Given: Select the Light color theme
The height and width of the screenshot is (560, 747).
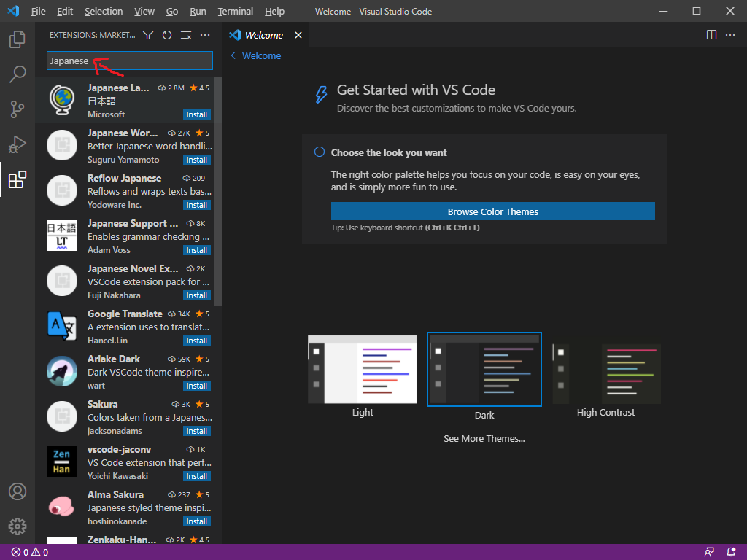Looking at the screenshot, I should (363, 369).
